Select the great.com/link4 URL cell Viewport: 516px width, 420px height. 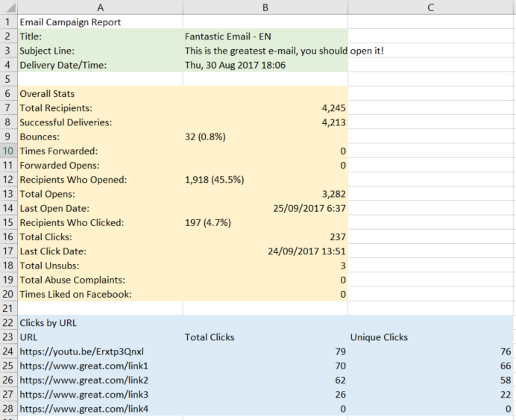click(101, 409)
